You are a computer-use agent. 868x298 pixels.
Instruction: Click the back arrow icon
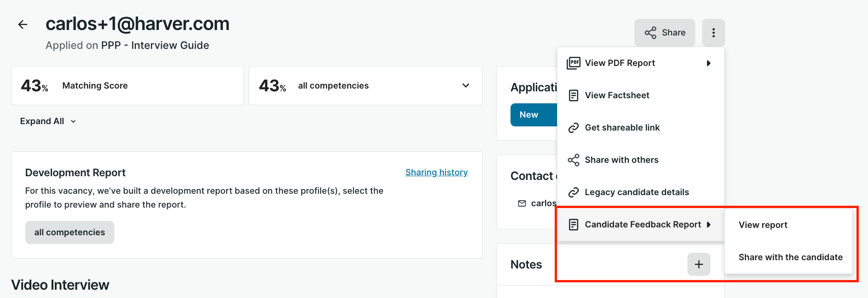coord(23,24)
